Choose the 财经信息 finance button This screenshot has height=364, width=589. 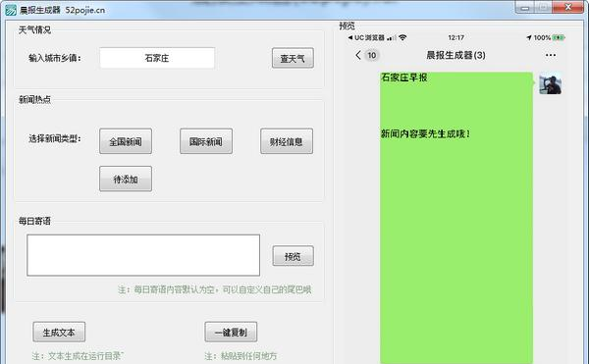[x=287, y=141]
